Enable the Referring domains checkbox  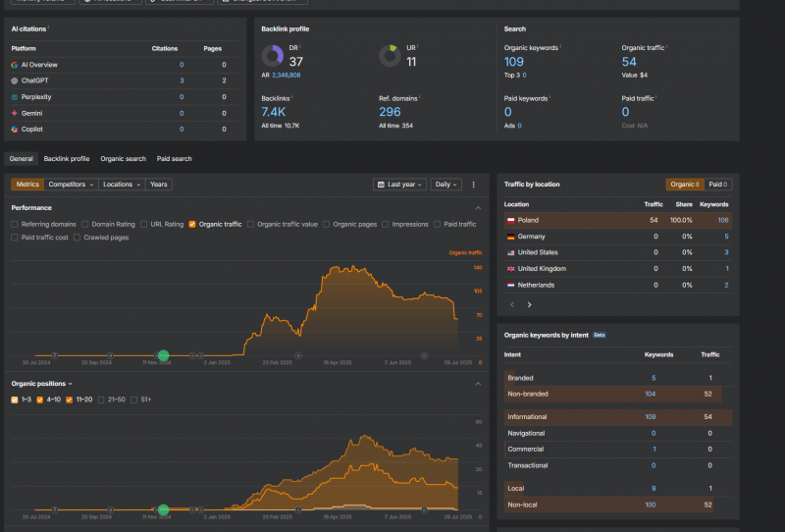point(16,224)
